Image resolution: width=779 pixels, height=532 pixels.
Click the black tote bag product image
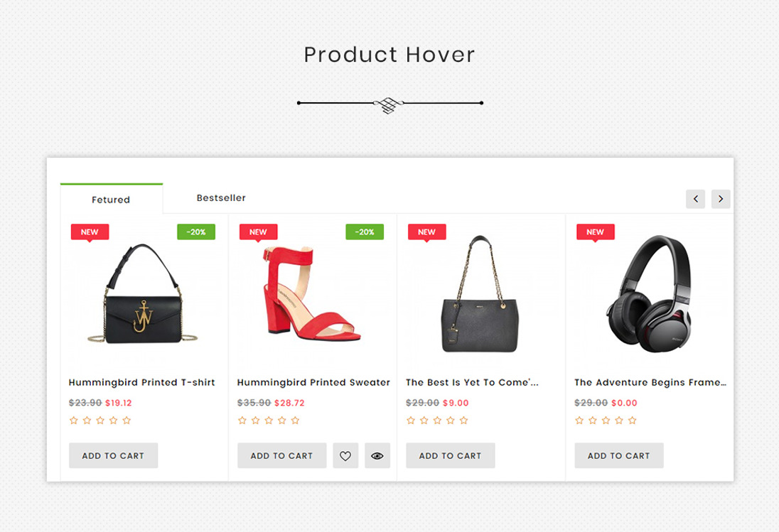[x=480, y=294]
